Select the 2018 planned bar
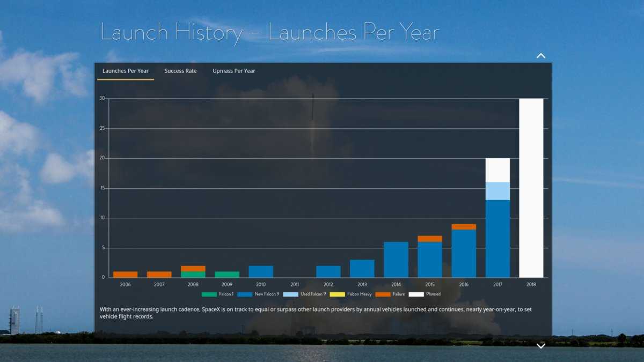The height and width of the screenshot is (362, 644). coord(531,188)
